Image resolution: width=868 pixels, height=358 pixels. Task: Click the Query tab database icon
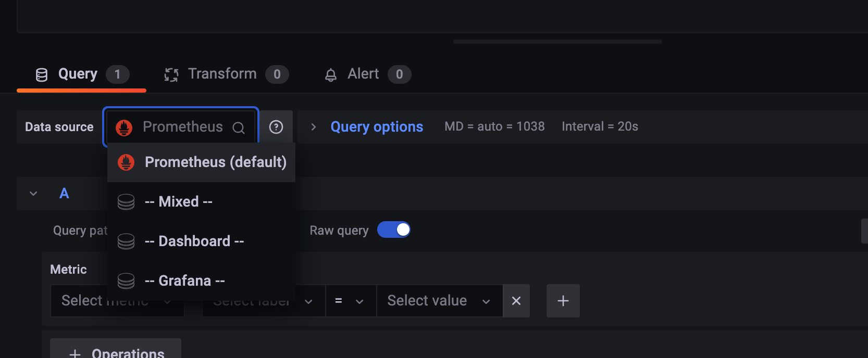click(42, 75)
